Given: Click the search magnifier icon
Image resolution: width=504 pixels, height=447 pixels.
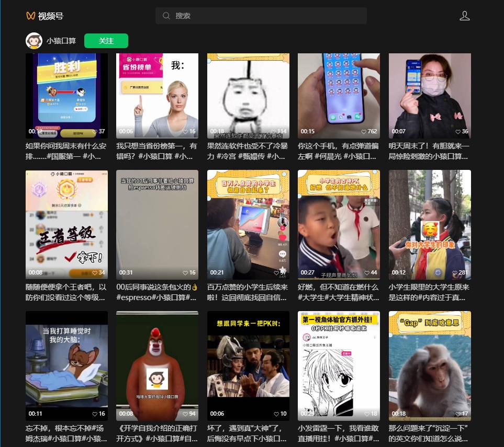Looking at the screenshot, I should coord(166,16).
